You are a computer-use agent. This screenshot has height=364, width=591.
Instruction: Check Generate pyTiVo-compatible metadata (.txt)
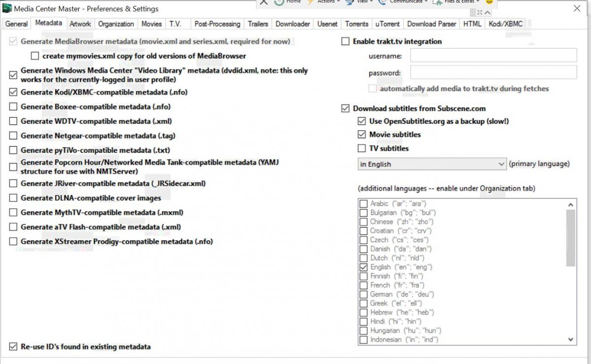pyautogui.click(x=13, y=150)
